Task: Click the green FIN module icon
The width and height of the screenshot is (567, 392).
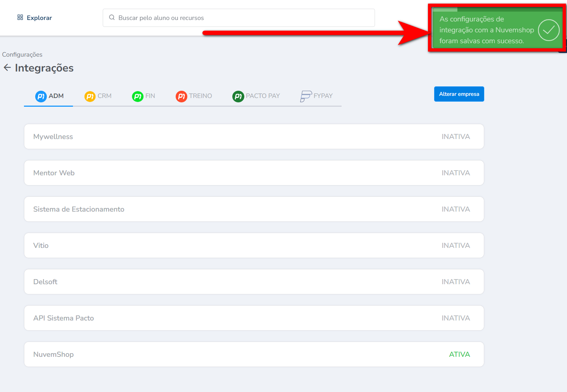Action: [x=138, y=96]
